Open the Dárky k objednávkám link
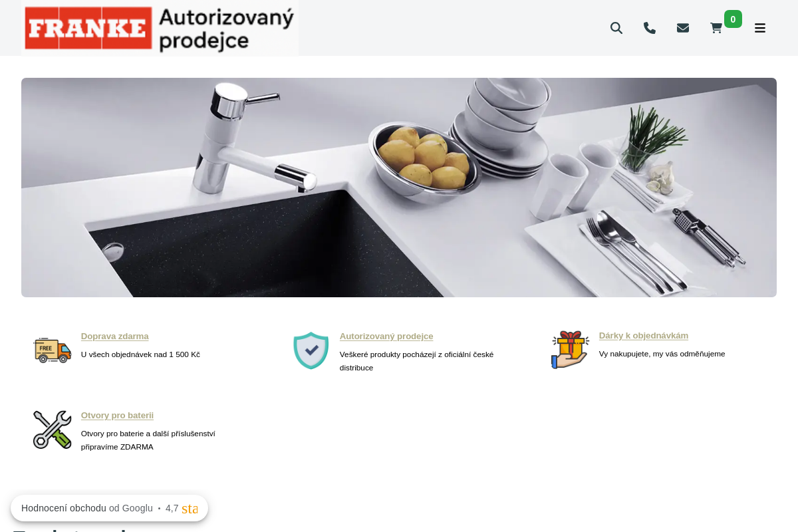This screenshot has height=532, width=798. tap(644, 336)
